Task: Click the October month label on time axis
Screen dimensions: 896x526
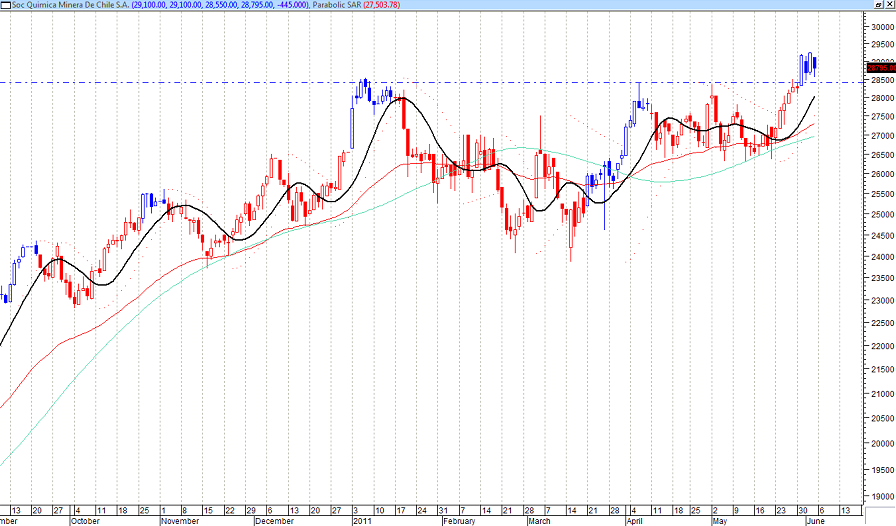Action: pyautogui.click(x=86, y=521)
